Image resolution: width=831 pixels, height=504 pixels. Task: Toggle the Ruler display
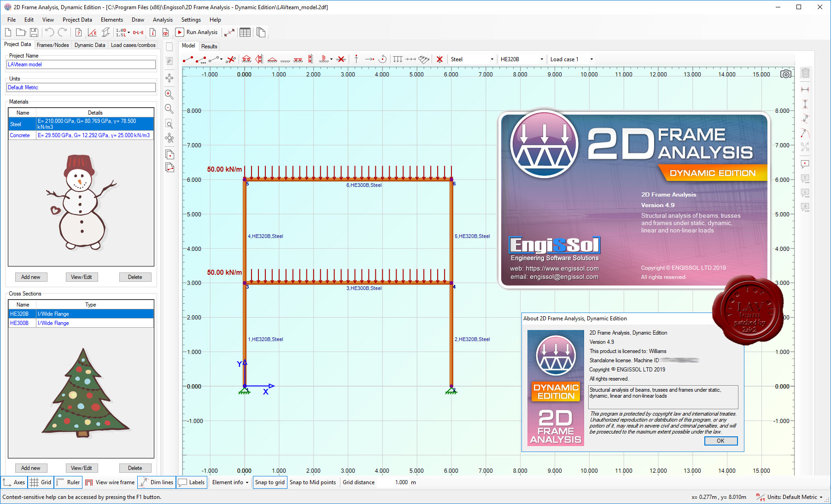coord(68,482)
